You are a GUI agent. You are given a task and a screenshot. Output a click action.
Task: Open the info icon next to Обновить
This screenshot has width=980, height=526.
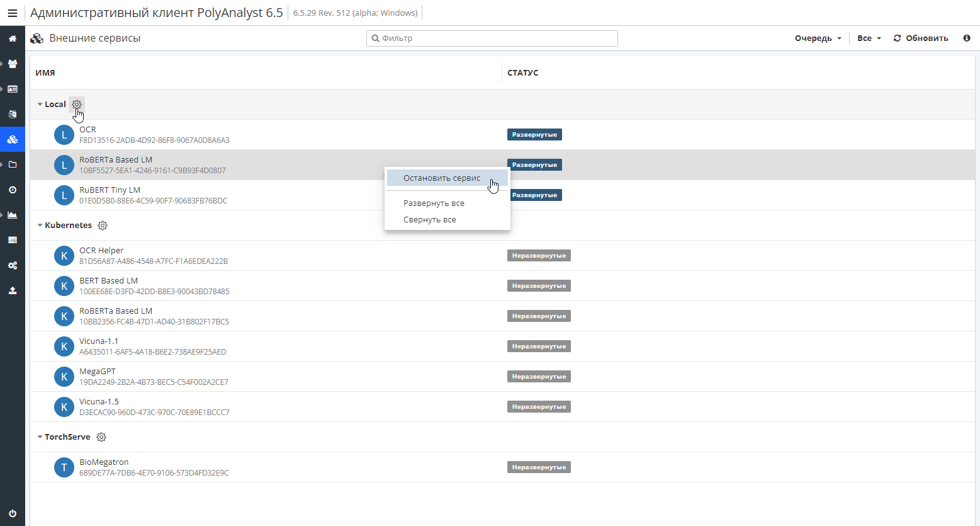pos(967,38)
